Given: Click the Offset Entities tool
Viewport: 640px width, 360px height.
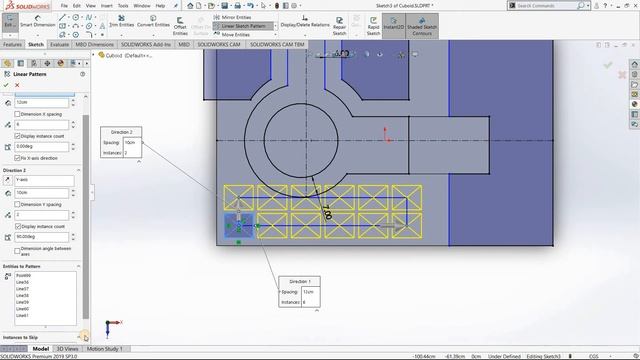Looking at the screenshot, I should (180, 26).
